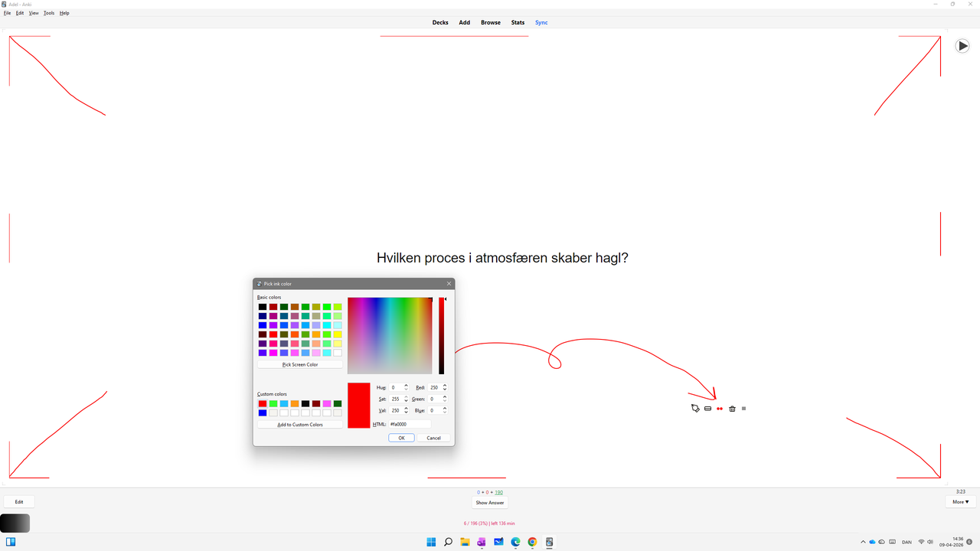
Task: Select the red custom color swatch
Action: coord(263,403)
